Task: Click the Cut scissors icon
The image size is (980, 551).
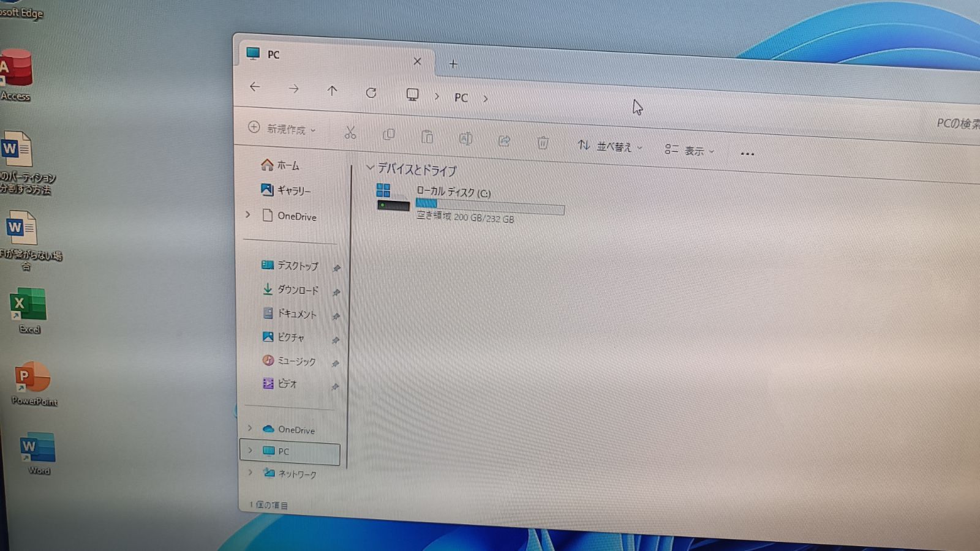Action: pyautogui.click(x=350, y=132)
